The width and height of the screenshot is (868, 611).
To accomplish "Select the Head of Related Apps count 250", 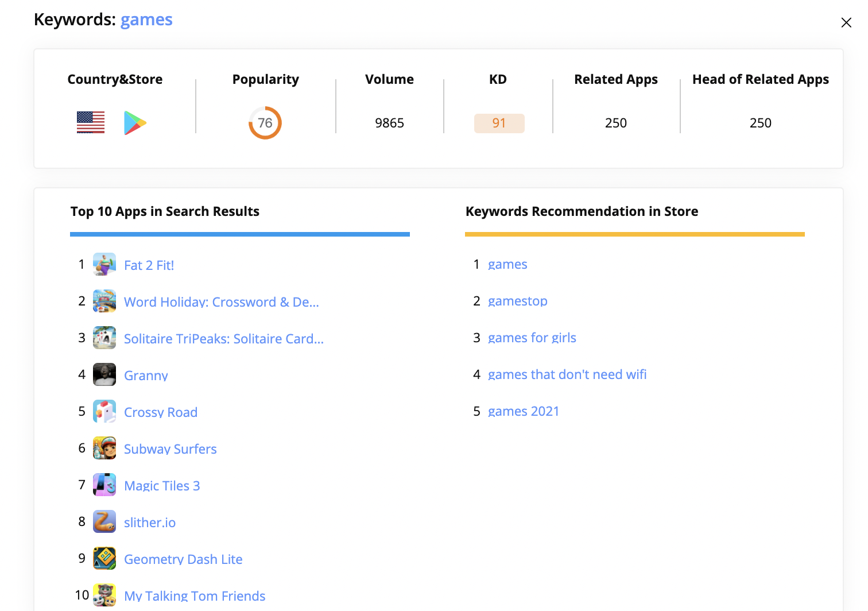I will coord(761,123).
